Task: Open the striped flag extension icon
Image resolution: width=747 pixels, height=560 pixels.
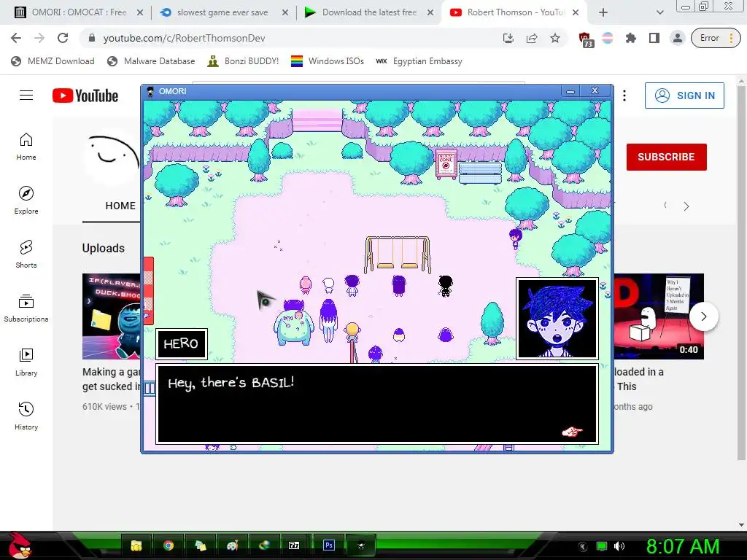Action: tap(608, 38)
